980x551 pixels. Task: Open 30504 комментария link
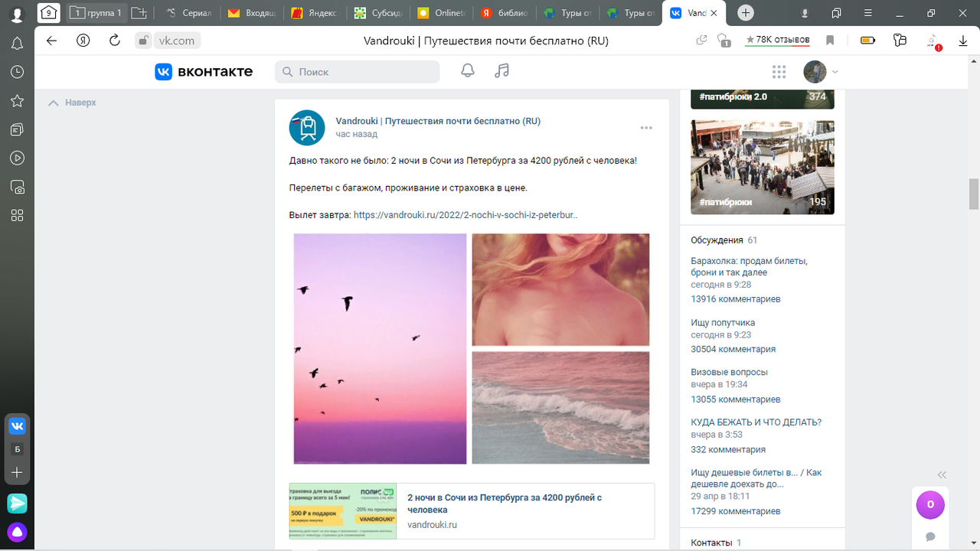[733, 349]
